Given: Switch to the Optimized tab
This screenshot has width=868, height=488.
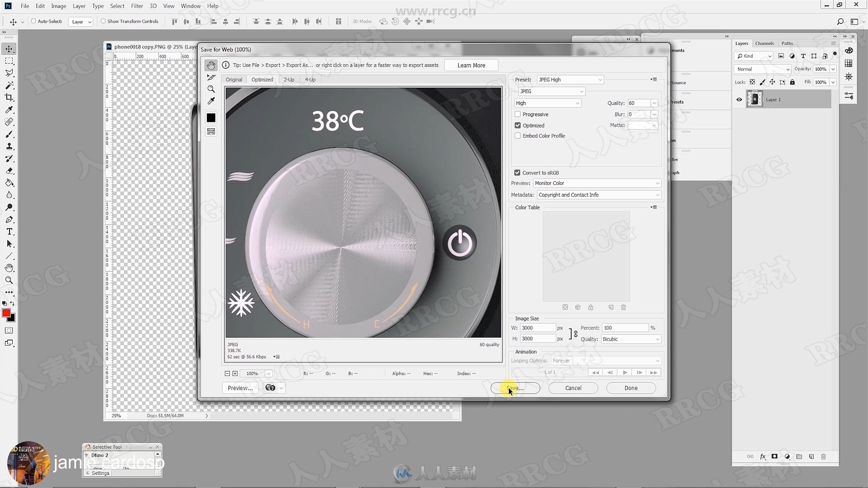Looking at the screenshot, I should click(262, 79).
